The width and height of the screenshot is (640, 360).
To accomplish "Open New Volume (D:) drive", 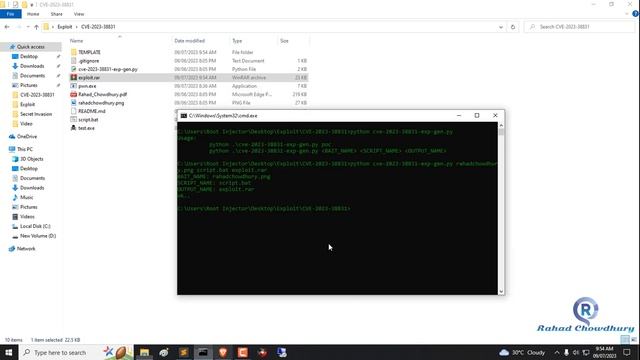I will coord(38,236).
